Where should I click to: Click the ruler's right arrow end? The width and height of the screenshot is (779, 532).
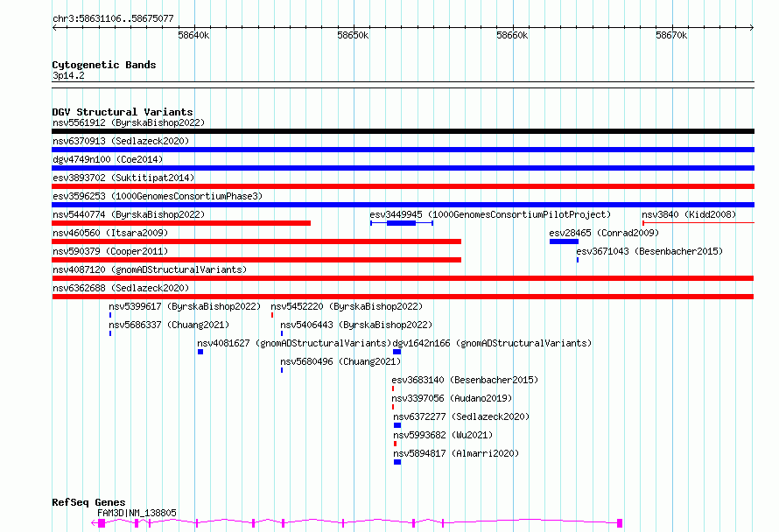[752, 27]
